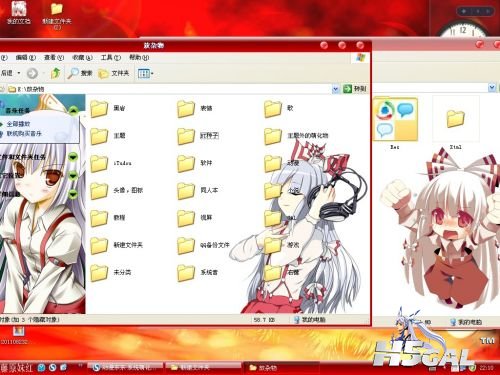This screenshot has width=500, height=375.
Task: Click the green Up folder arrow icon
Action: 55,73
